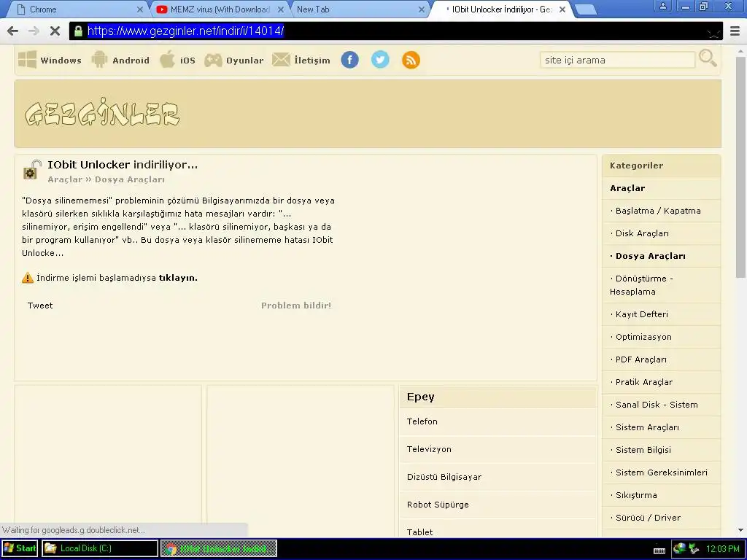Click the Apple iOS icon
The width and height of the screenshot is (747, 560).
click(x=167, y=60)
